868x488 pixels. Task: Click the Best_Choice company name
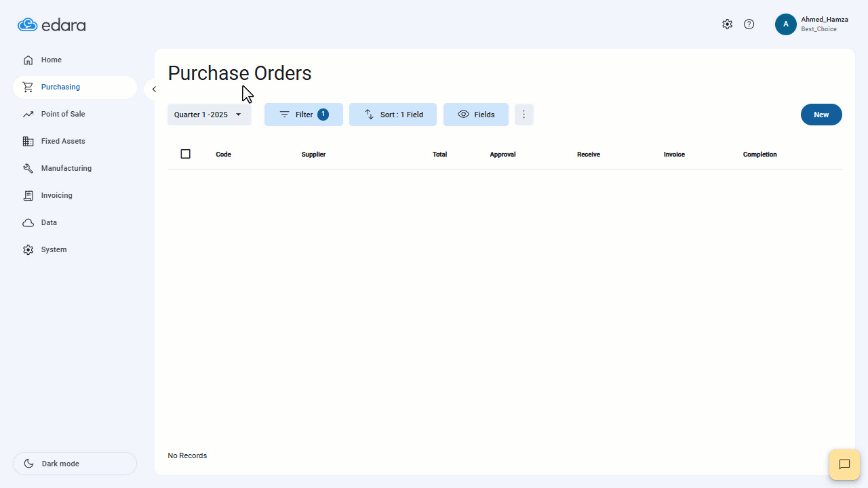click(x=818, y=29)
